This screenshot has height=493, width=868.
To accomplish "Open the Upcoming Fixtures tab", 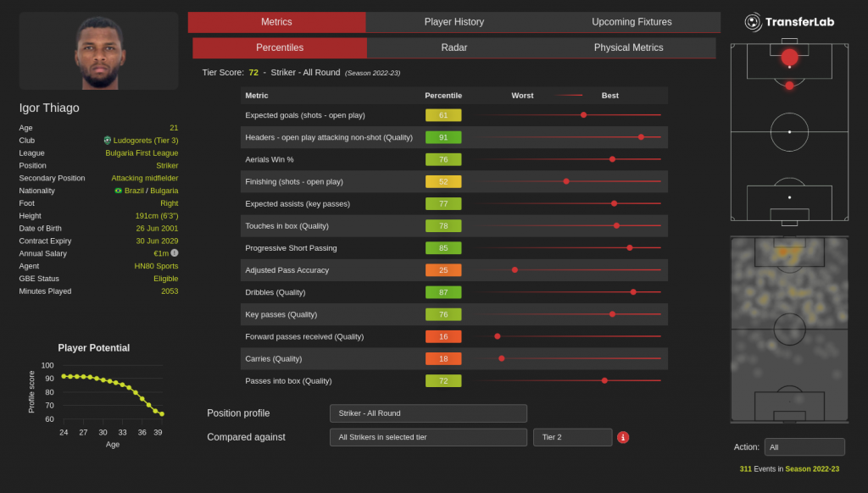I will pos(632,22).
